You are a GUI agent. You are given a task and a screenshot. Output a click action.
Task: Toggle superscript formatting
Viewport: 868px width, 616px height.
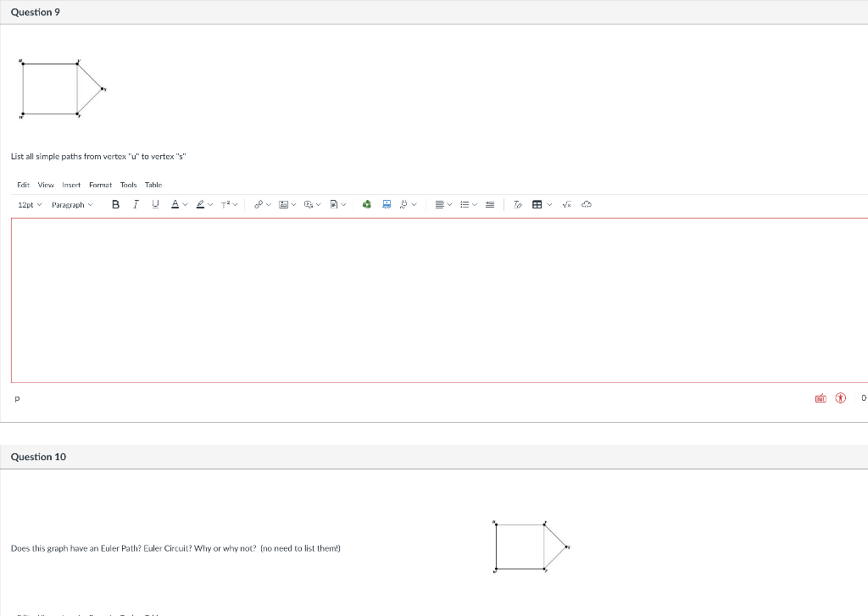tap(226, 204)
